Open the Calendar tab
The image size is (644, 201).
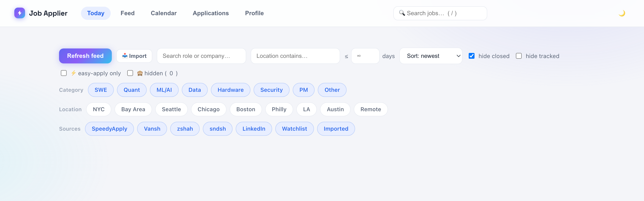click(163, 13)
